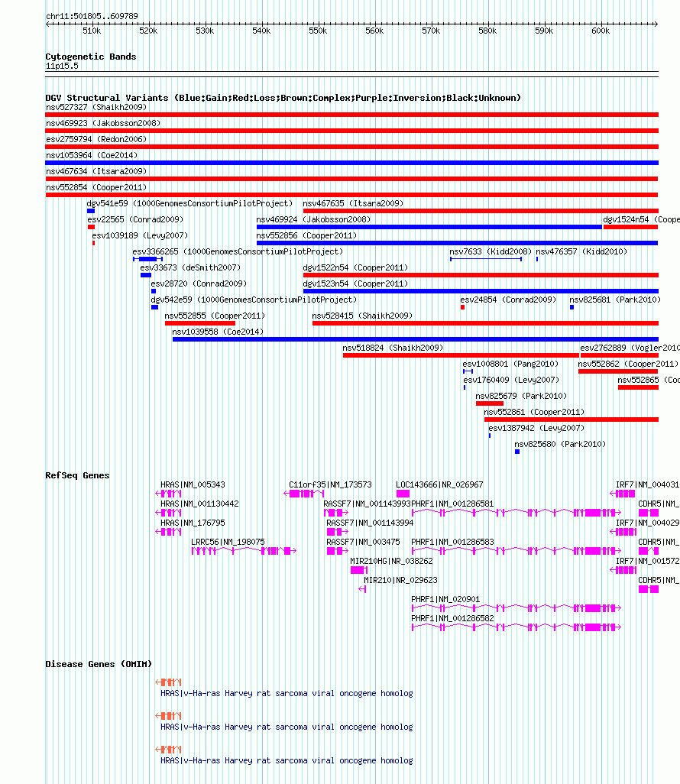This screenshot has height=784, width=680.
Task: Click the MIR210HG|NR_038262 gene label
Action: click(x=391, y=561)
